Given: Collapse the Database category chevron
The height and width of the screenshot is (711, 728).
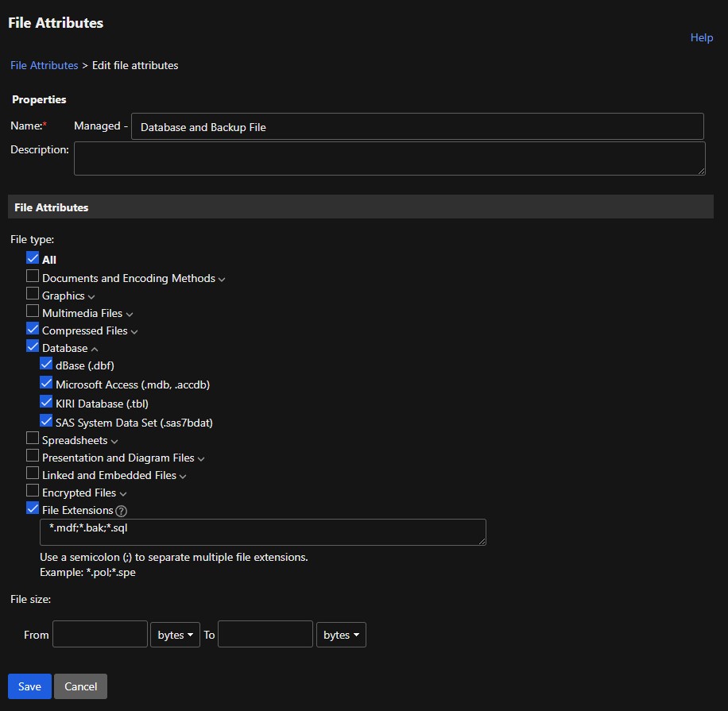Looking at the screenshot, I should pos(94,349).
